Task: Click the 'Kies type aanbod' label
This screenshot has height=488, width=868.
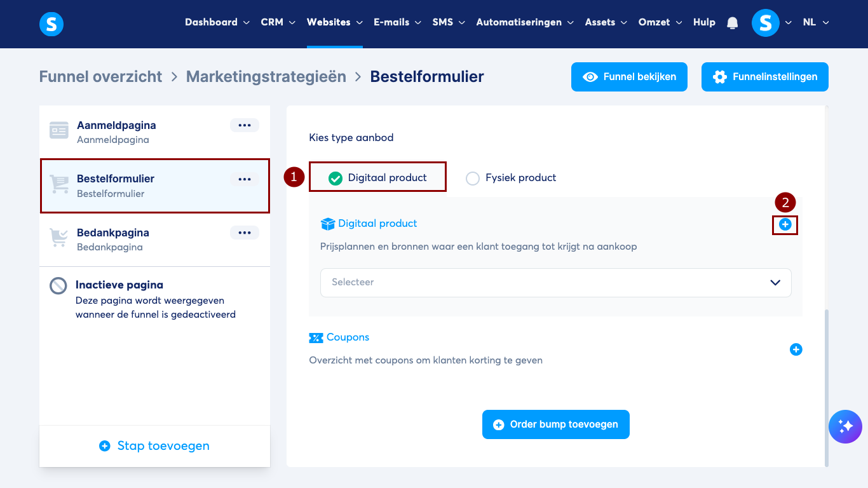Action: click(351, 137)
